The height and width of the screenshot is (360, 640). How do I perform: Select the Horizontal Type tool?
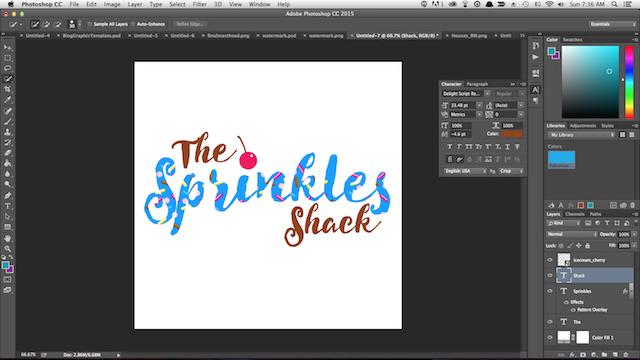7,206
